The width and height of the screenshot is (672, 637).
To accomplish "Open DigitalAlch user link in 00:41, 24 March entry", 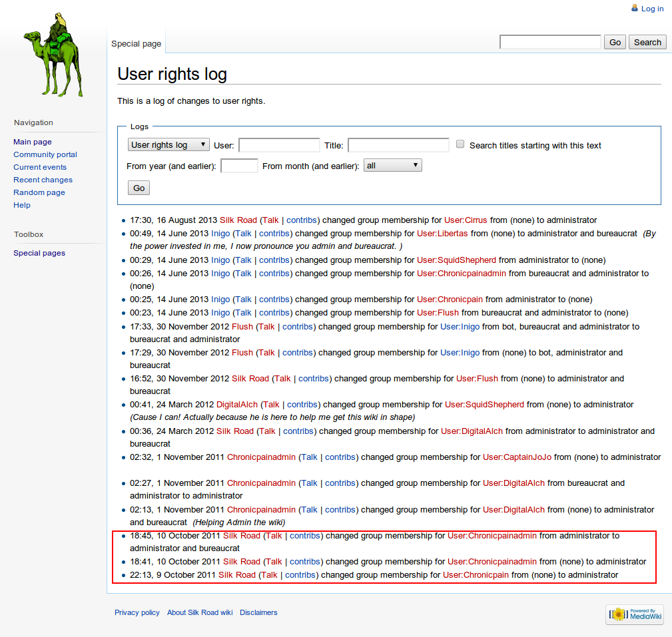I will pyautogui.click(x=237, y=405).
